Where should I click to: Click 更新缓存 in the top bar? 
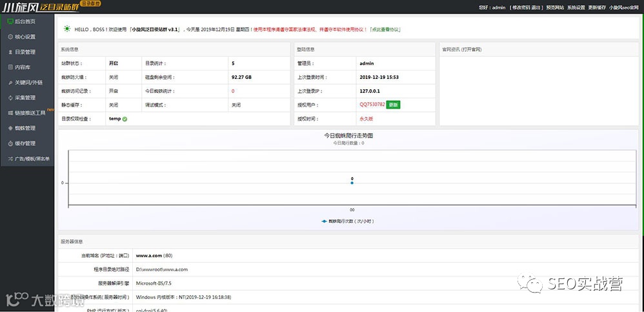point(597,7)
